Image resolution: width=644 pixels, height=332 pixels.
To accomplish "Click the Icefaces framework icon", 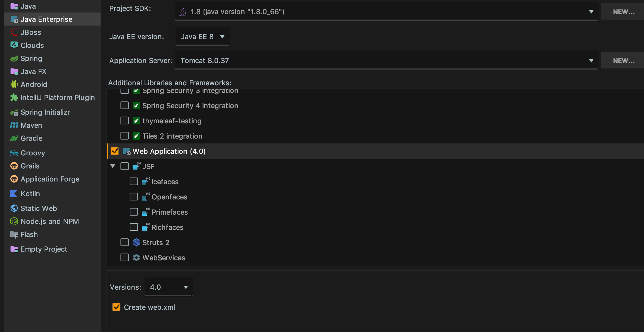I will point(146,181).
